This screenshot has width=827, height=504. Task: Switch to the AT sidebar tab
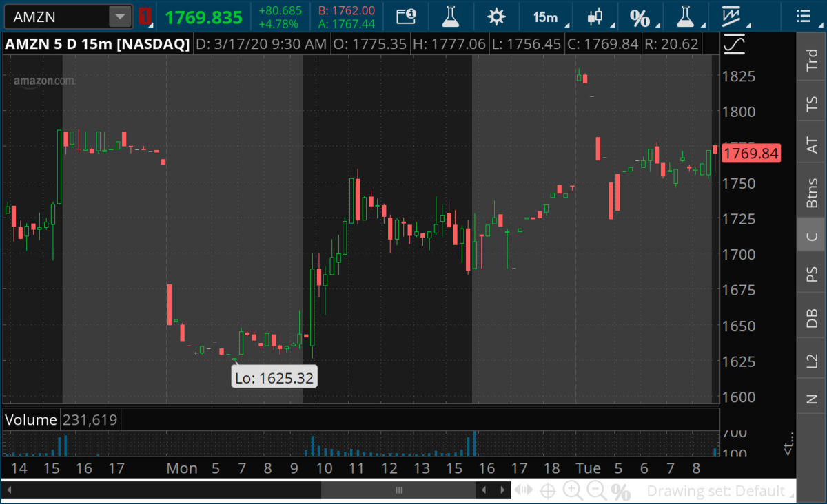click(812, 145)
